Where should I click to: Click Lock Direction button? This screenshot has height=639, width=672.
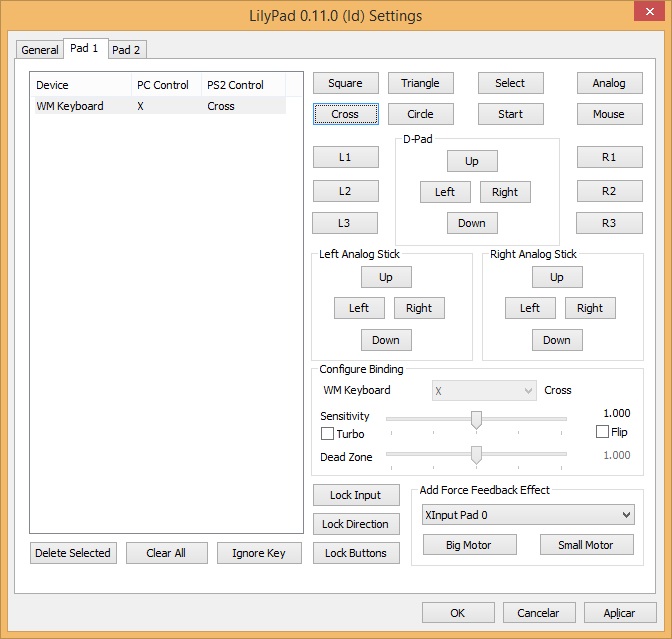356,524
